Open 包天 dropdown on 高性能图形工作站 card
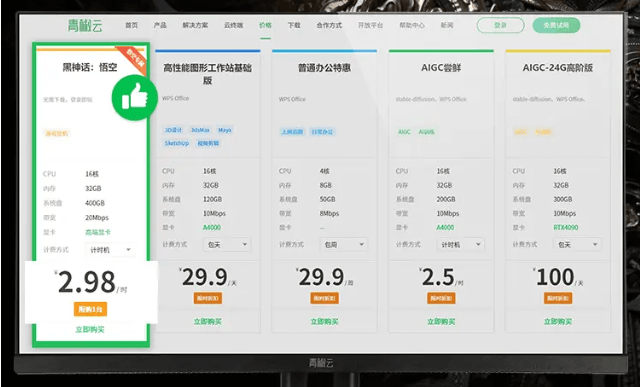Viewport: 640px width, 387px height. [227, 245]
